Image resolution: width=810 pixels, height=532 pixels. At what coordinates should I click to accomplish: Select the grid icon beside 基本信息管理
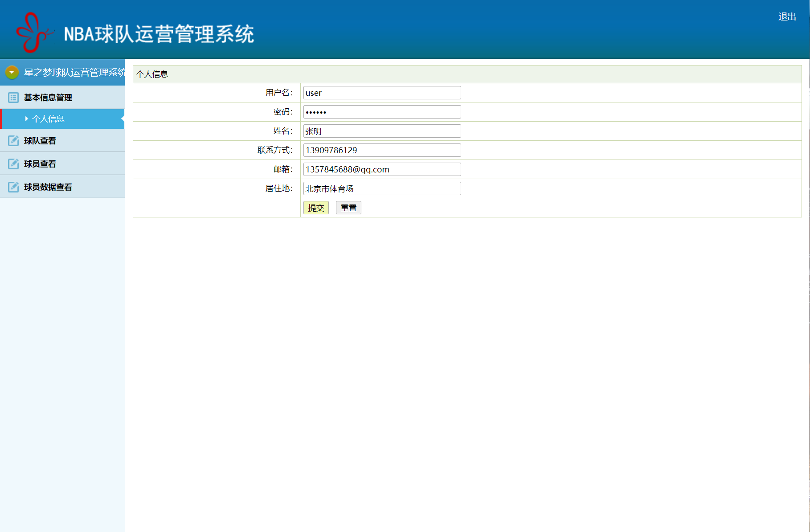pos(13,97)
